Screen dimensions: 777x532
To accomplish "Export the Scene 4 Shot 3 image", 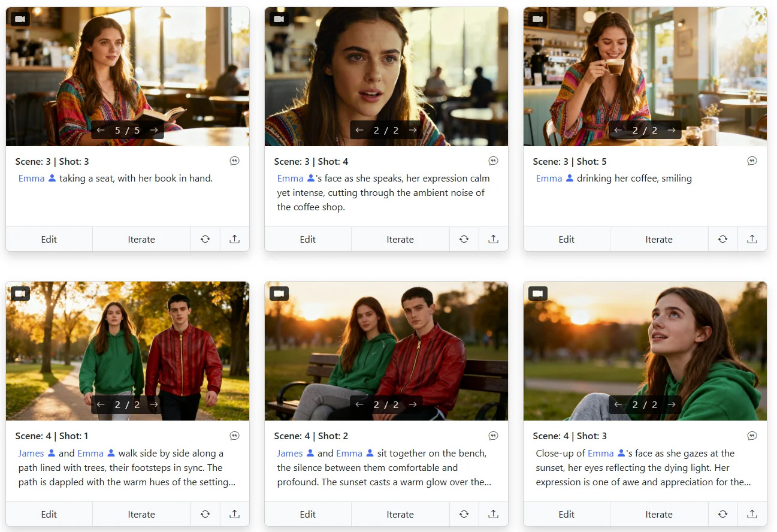I will pyautogui.click(x=752, y=514).
